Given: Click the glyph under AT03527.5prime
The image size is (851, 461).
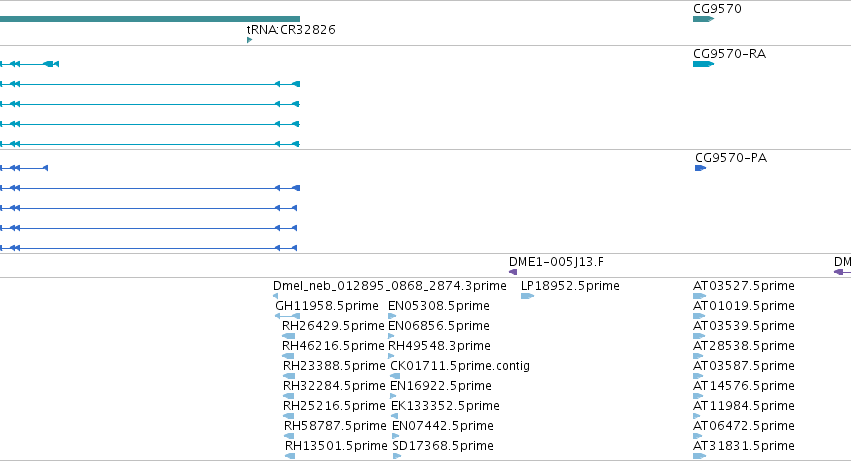Looking at the screenshot, I should pos(700,296).
